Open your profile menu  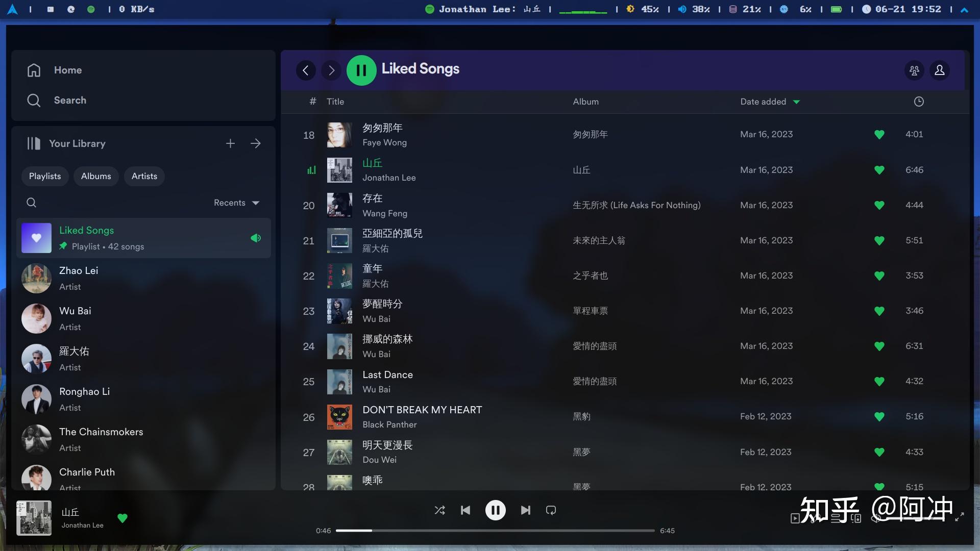pos(940,70)
